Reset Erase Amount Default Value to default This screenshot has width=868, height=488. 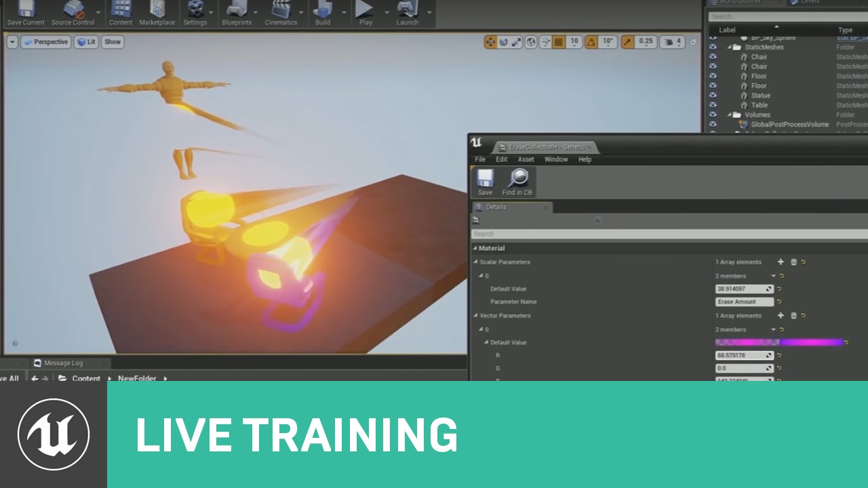pyautogui.click(x=780, y=289)
